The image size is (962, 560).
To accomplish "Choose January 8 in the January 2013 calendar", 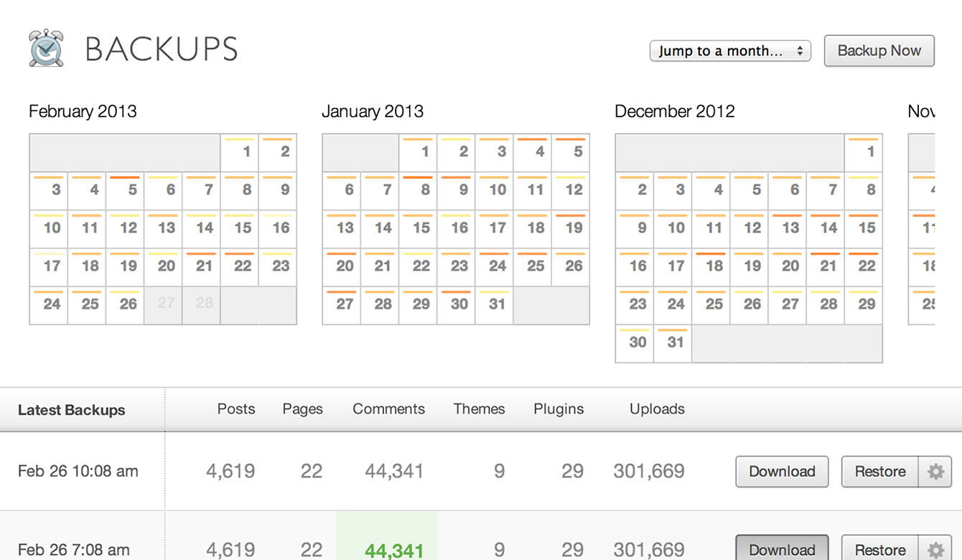I will [418, 191].
